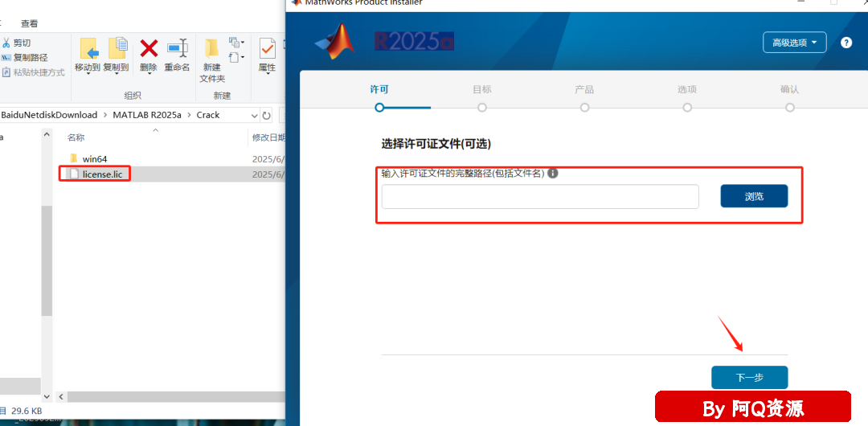Sort by the Name (名称) column header
This screenshot has height=426, width=868.
pos(76,137)
